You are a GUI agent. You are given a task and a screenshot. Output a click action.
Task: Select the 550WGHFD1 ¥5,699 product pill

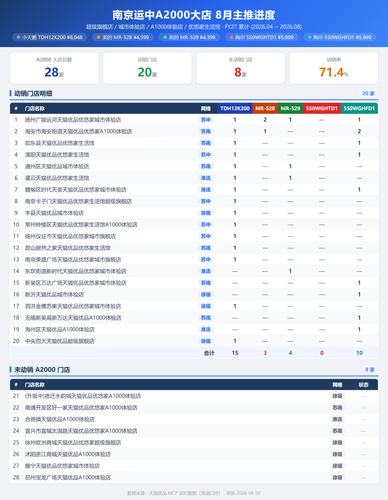click(340, 37)
